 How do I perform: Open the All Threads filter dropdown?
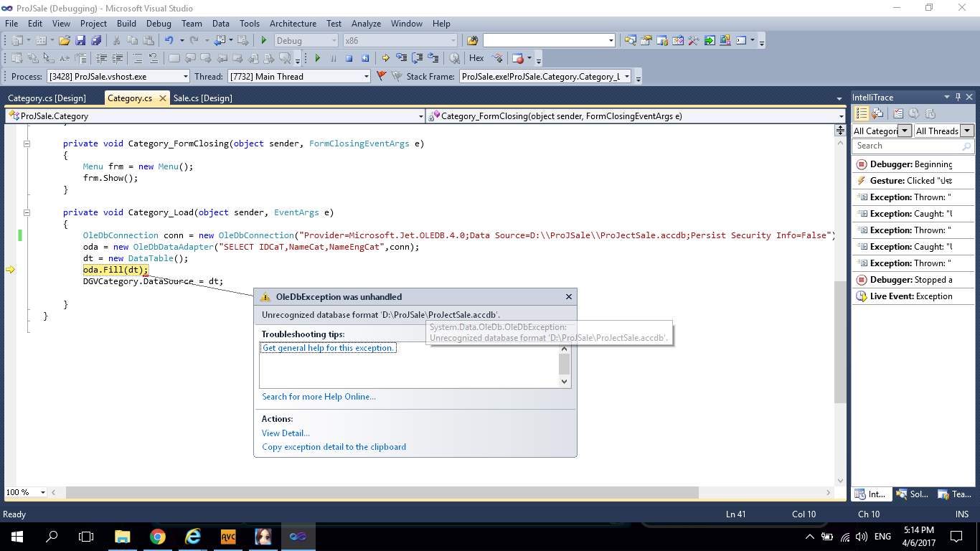967,131
